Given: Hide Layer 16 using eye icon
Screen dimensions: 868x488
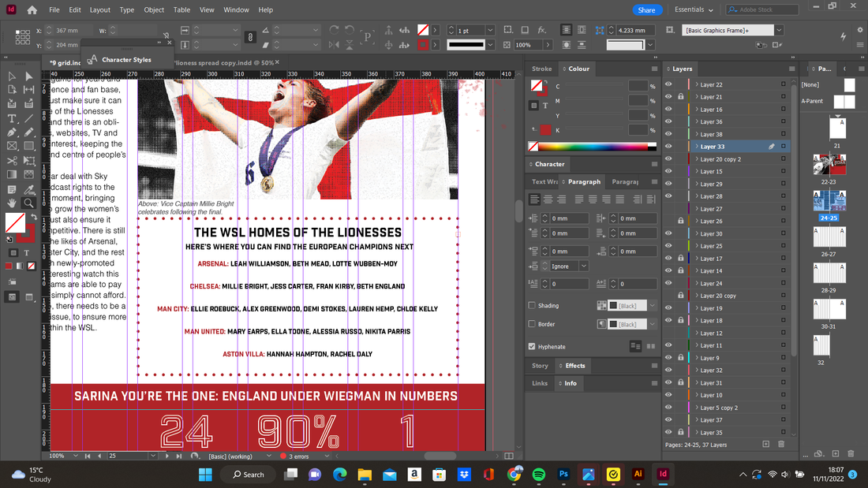Looking at the screenshot, I should (668, 110).
